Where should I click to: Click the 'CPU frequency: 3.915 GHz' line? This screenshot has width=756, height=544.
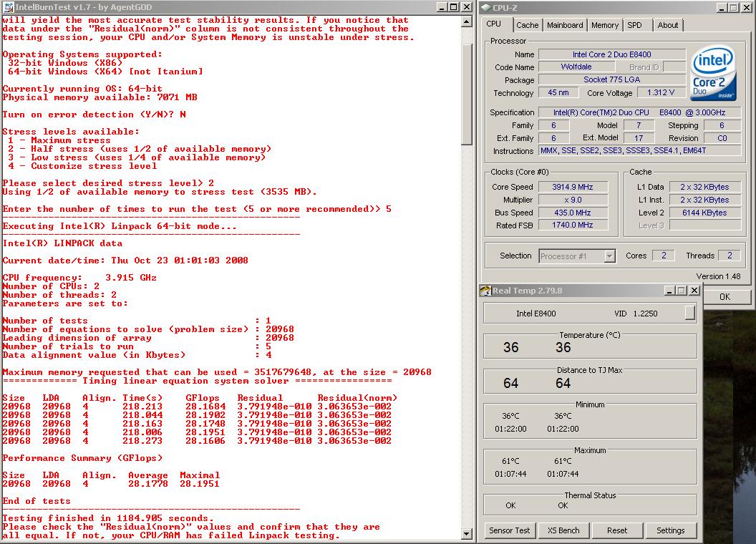click(79, 277)
